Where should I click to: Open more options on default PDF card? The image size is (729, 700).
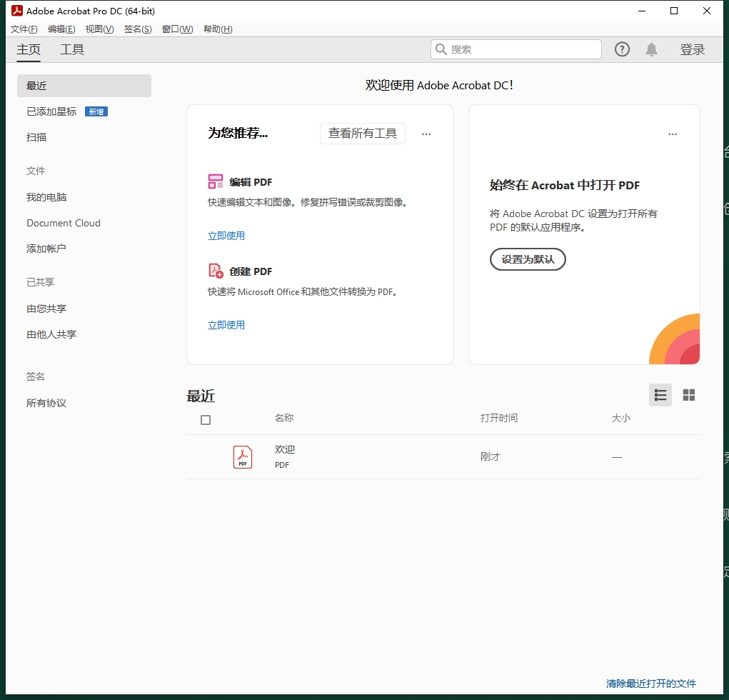pyautogui.click(x=672, y=134)
